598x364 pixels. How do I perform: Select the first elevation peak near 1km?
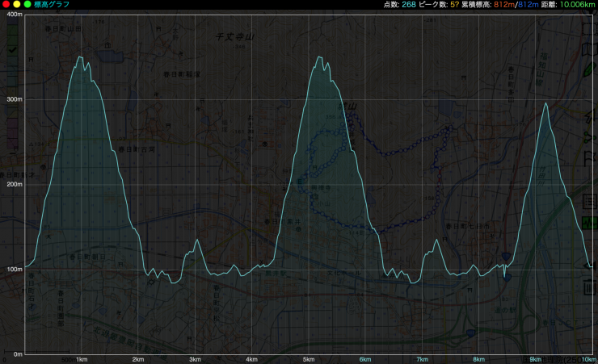(80, 57)
